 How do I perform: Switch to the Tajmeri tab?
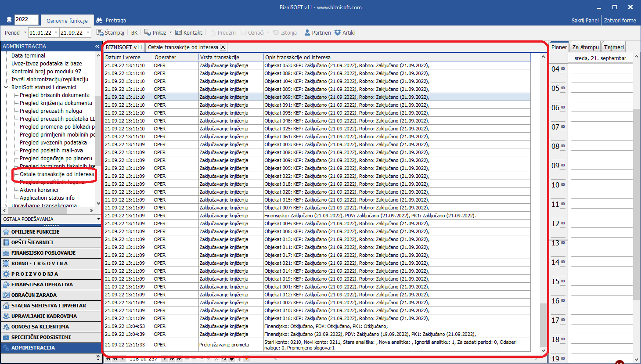613,47
